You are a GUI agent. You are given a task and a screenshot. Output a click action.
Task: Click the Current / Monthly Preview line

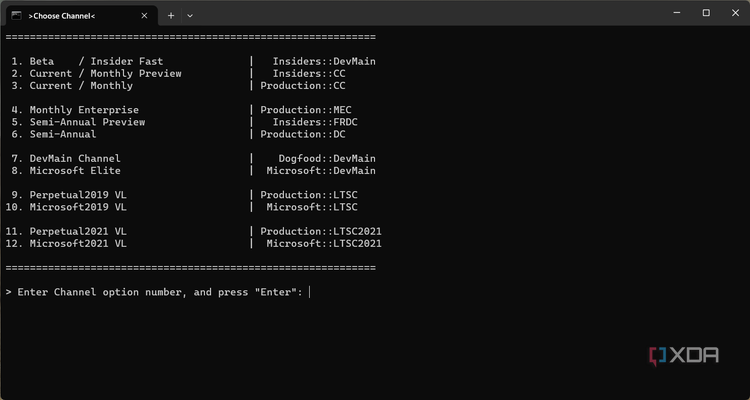(x=178, y=74)
